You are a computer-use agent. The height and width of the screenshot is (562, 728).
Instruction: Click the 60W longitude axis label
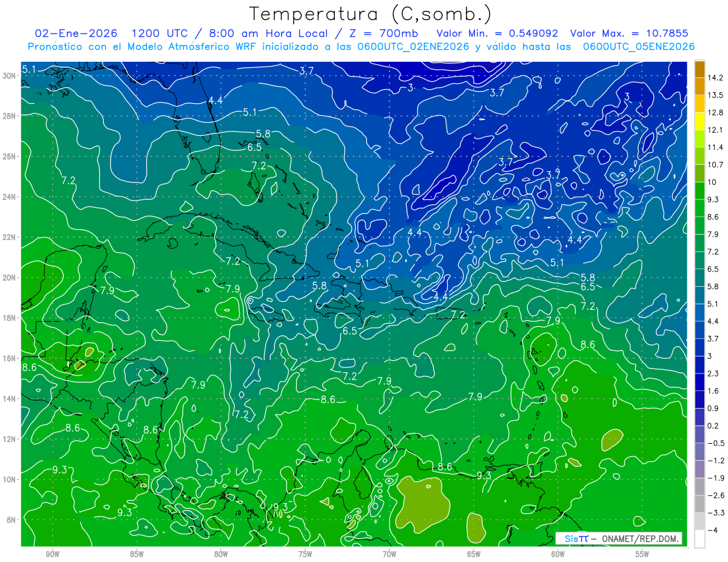click(558, 554)
